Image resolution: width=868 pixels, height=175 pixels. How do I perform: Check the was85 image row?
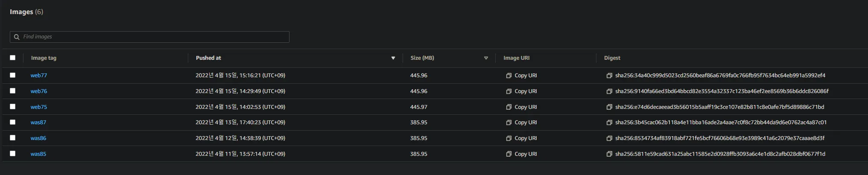click(13, 154)
